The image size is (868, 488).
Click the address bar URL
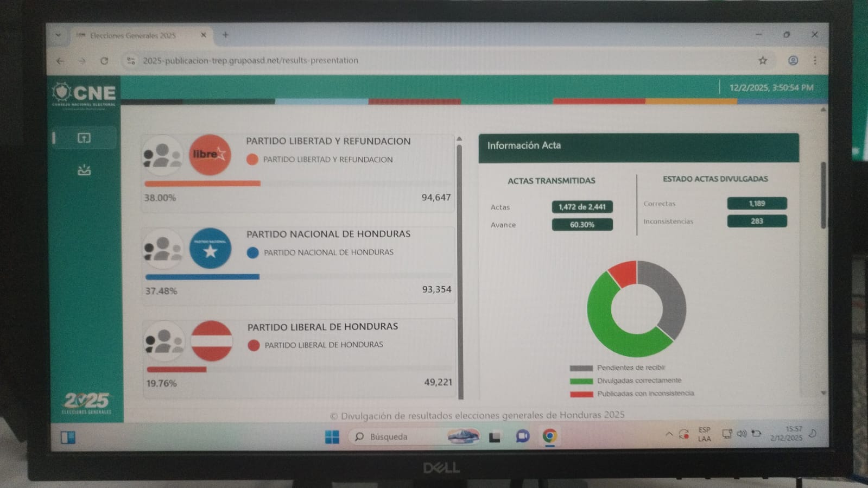point(250,60)
